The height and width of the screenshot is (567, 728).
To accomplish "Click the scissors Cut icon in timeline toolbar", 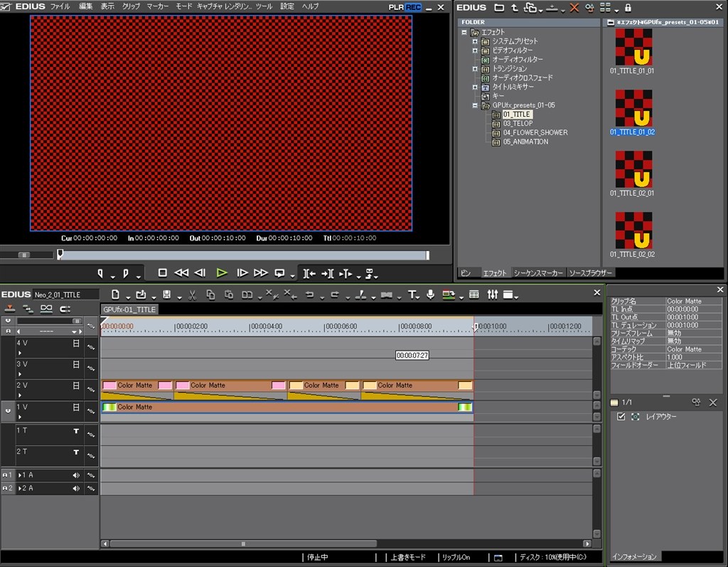I will tap(192, 295).
